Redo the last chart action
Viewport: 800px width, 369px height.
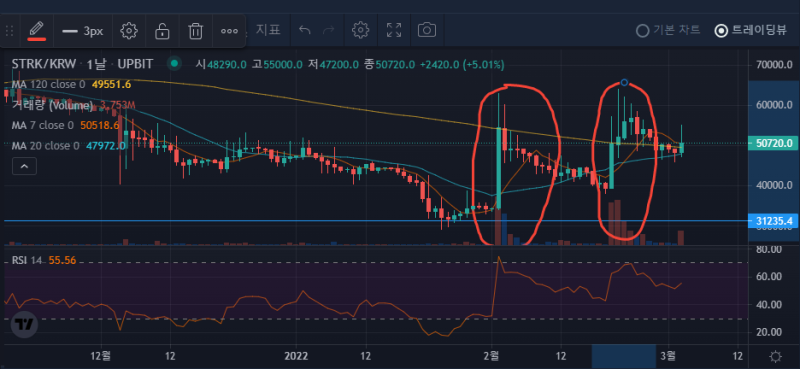tap(329, 30)
